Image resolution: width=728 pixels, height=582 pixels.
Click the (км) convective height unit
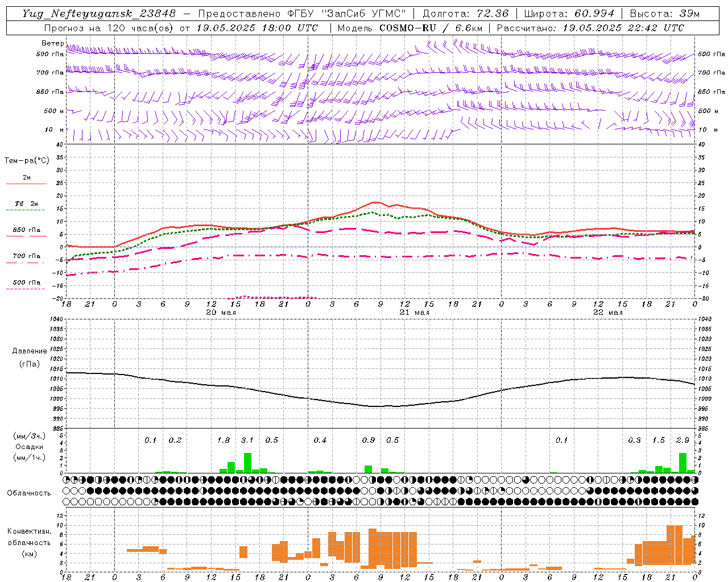click(x=30, y=554)
